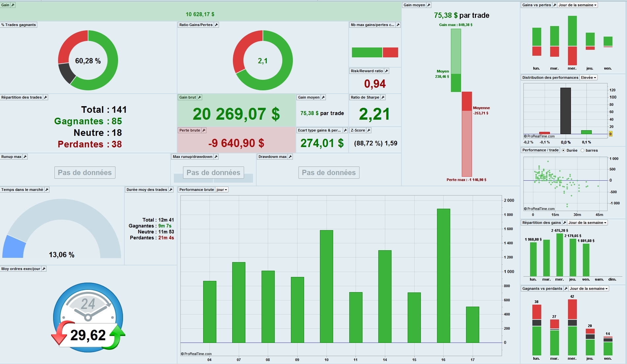Open Drawdown max wrench settings
Viewport: 627px width, 364px height.
click(x=290, y=157)
